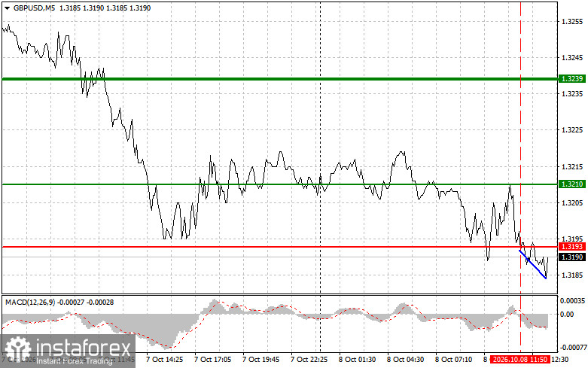588x368 pixels.
Task: Click the dropdown triangle beside GBPUSD,M5
Action: tap(7, 8)
